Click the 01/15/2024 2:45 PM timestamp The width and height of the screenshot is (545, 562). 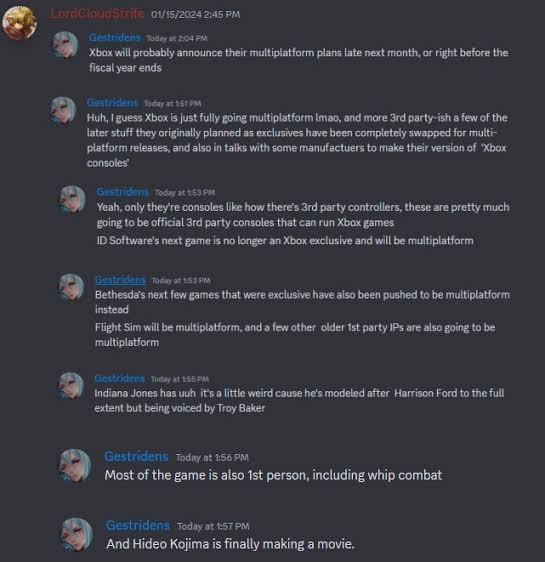click(x=196, y=15)
